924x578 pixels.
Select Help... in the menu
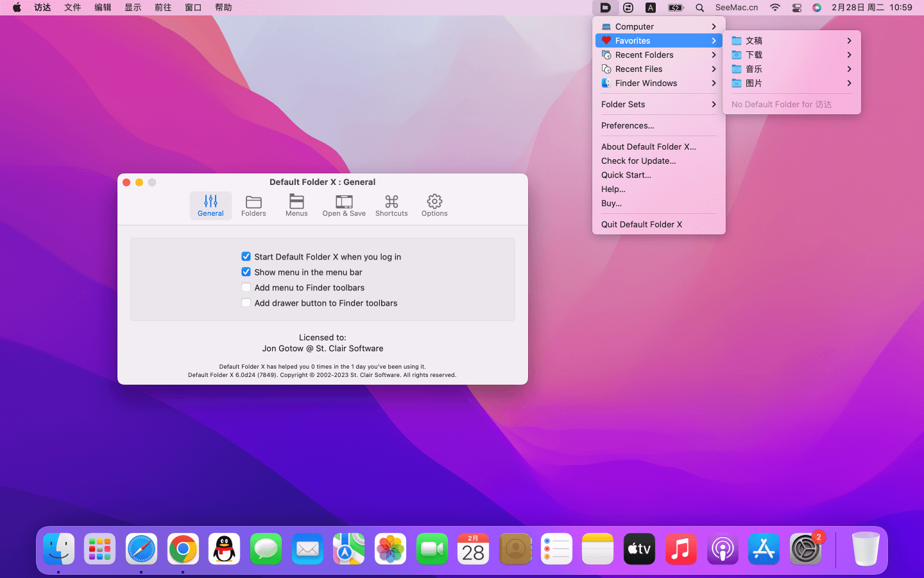[659, 189]
